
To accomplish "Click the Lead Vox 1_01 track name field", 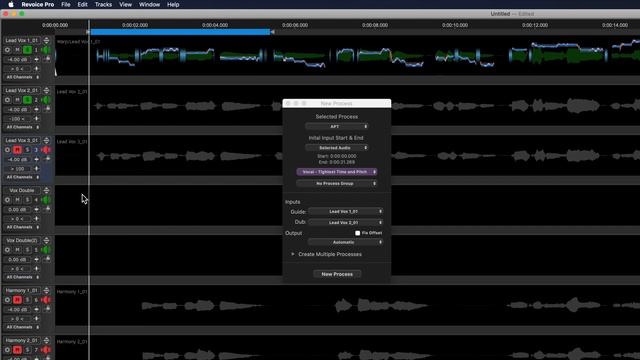I will (x=22, y=40).
